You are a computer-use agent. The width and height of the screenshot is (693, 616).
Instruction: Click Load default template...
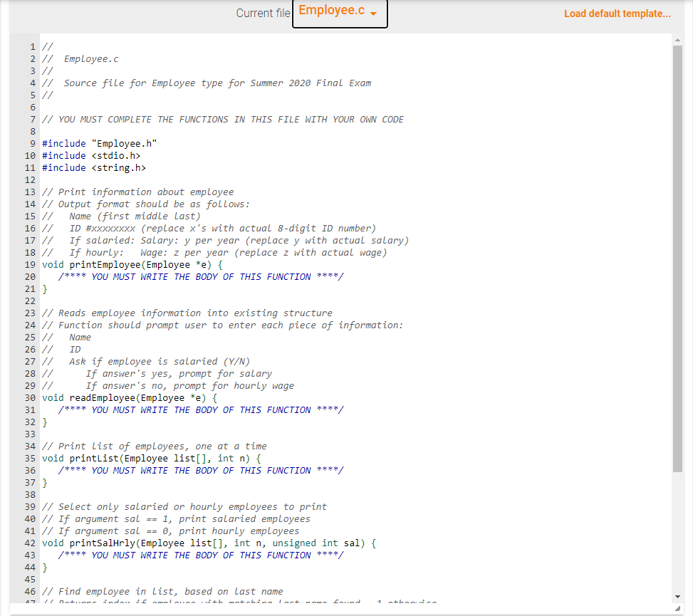617,13
